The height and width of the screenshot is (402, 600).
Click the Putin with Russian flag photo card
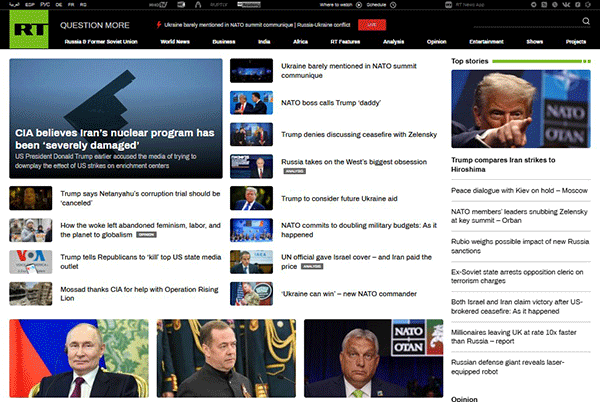click(x=79, y=358)
